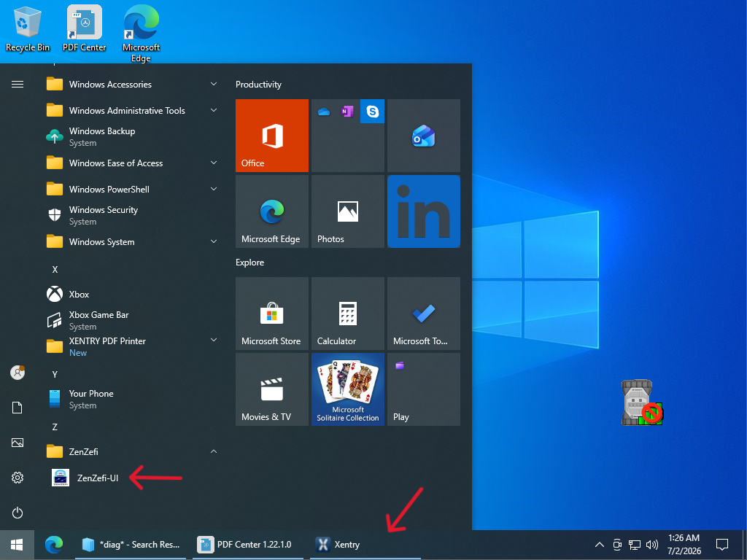Open Documents from Start sidebar

pos(18,408)
